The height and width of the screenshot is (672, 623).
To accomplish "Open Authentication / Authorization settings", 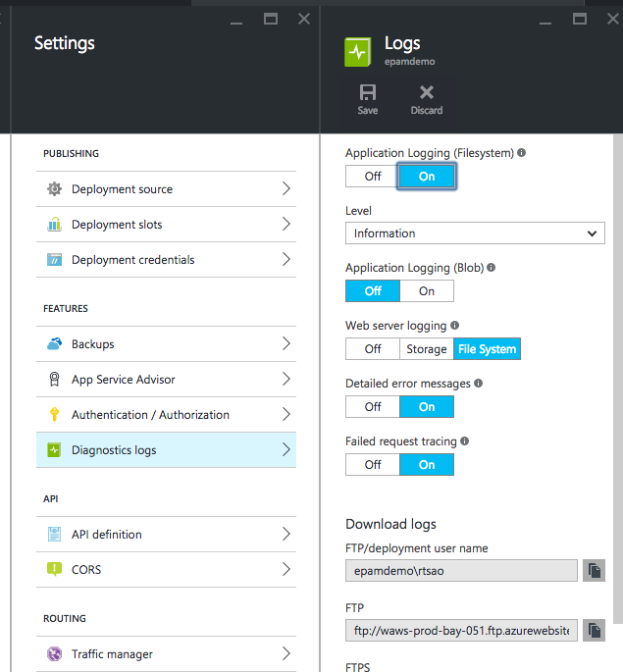I will tap(166, 414).
